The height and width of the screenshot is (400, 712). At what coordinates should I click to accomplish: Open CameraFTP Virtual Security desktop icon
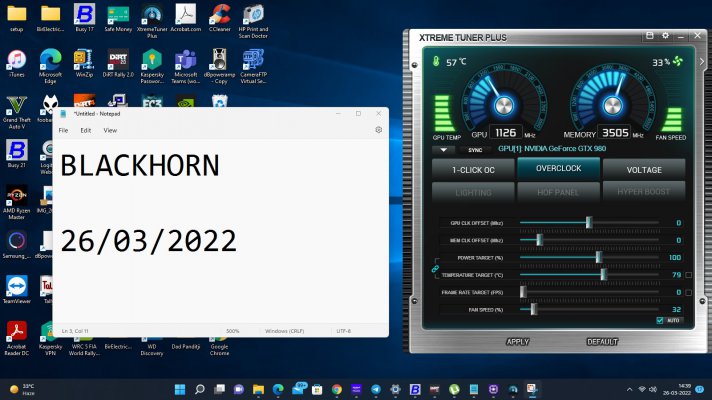[253, 66]
